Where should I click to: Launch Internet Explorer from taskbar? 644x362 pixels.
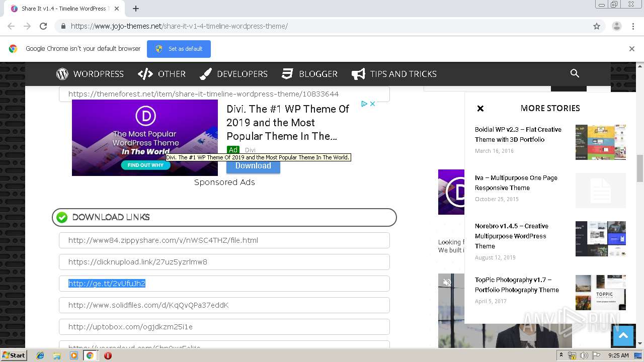coord(40,355)
